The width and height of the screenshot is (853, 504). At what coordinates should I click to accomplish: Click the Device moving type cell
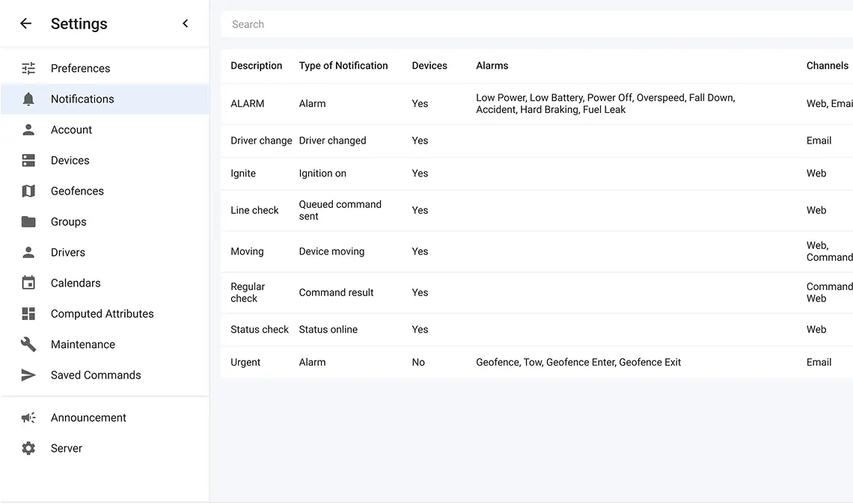[x=331, y=251]
